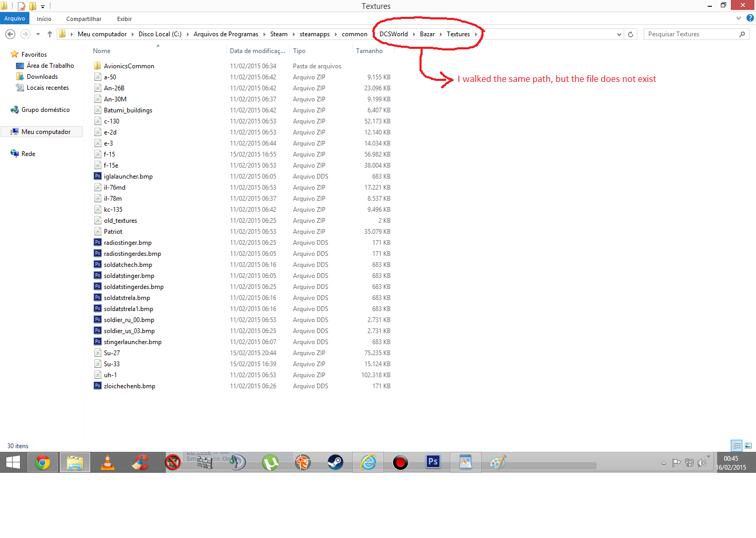
Task: Select radiostinger.bmp file icon
Action: [98, 242]
